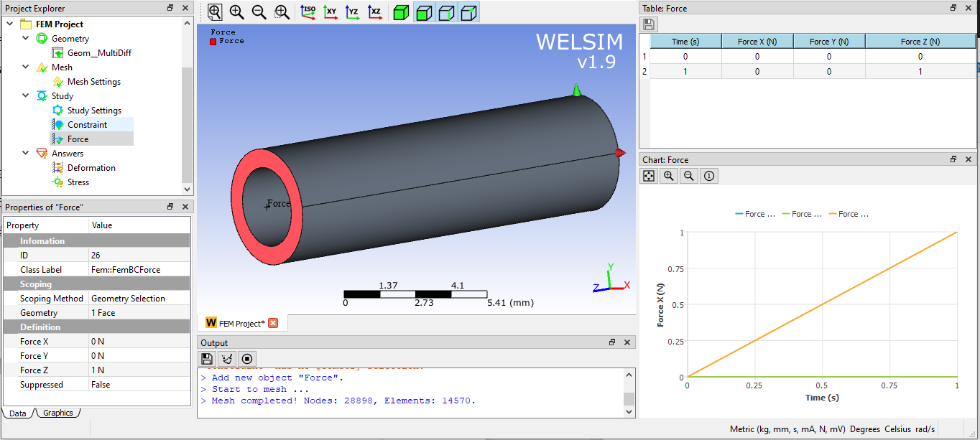
Task: Select Geom__MultiDiff in the tree
Action: pyautogui.click(x=99, y=52)
